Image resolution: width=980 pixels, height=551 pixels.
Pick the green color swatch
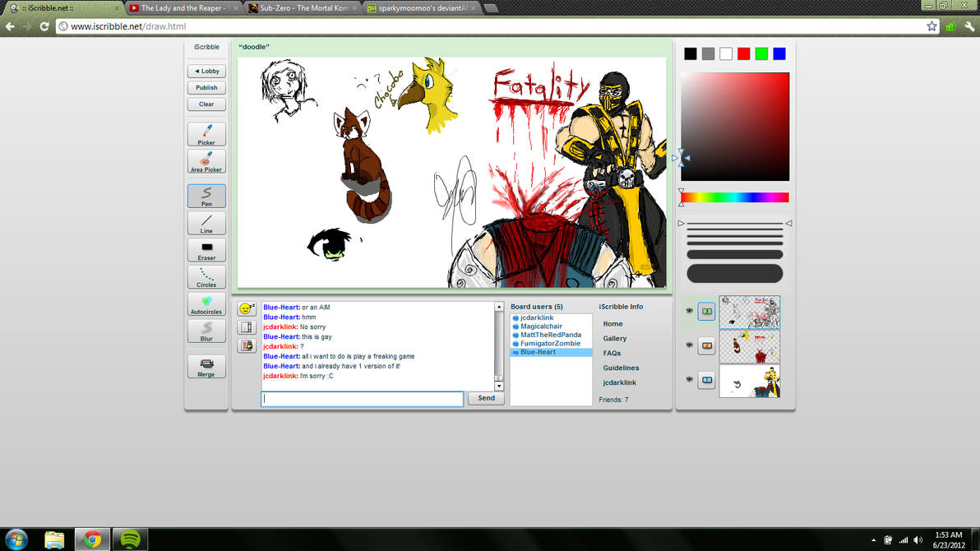(x=761, y=53)
